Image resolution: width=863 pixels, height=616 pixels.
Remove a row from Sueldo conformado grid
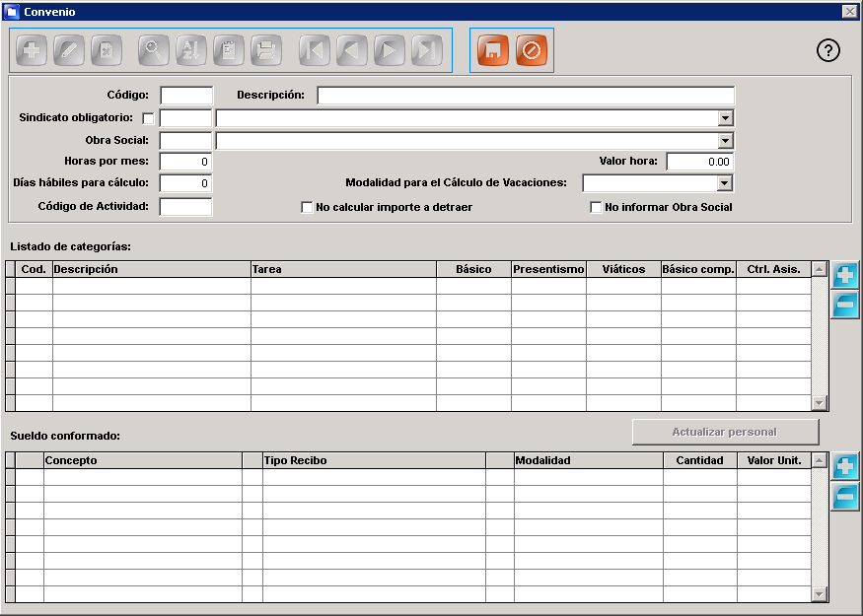click(x=845, y=497)
